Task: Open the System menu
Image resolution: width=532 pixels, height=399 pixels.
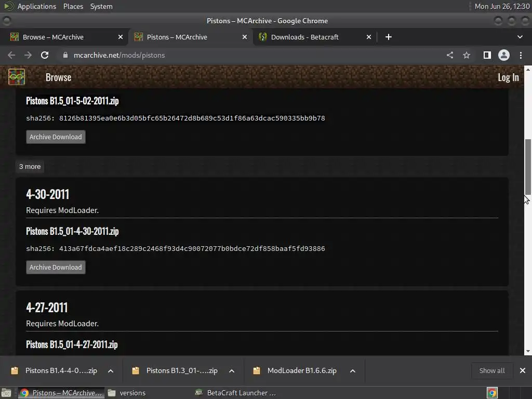Action: tap(101, 6)
